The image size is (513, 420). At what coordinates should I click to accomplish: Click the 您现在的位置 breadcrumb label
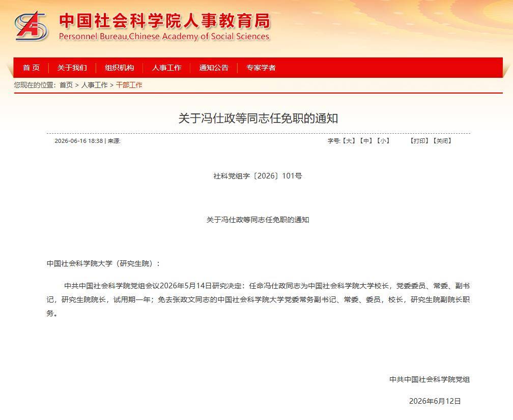[x=35, y=85]
